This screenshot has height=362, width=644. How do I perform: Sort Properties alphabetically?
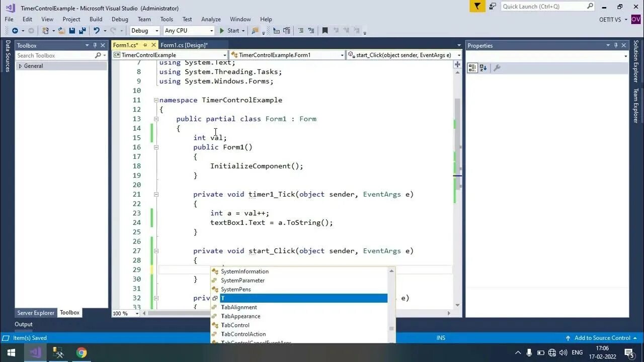(x=484, y=68)
